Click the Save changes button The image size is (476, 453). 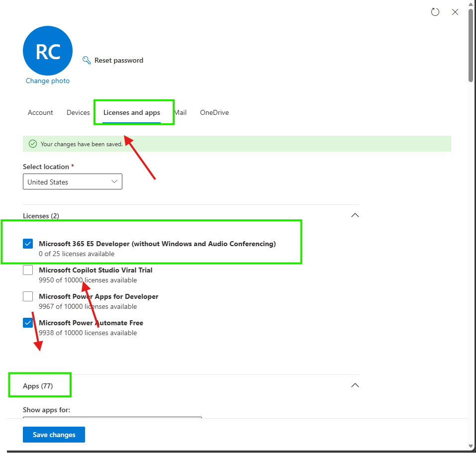(54, 435)
